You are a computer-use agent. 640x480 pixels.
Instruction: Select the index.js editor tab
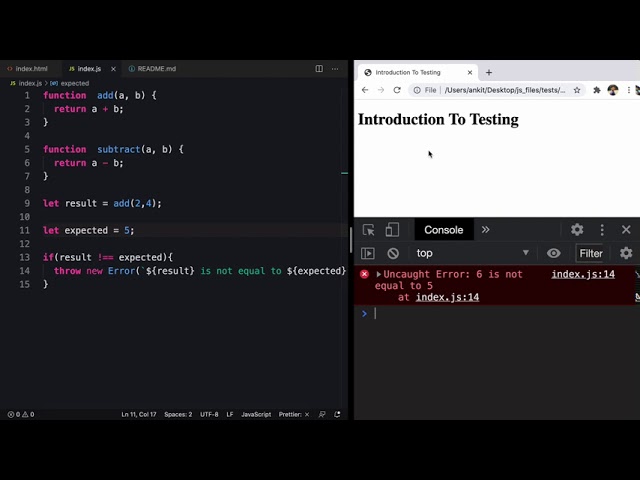[x=85, y=69]
